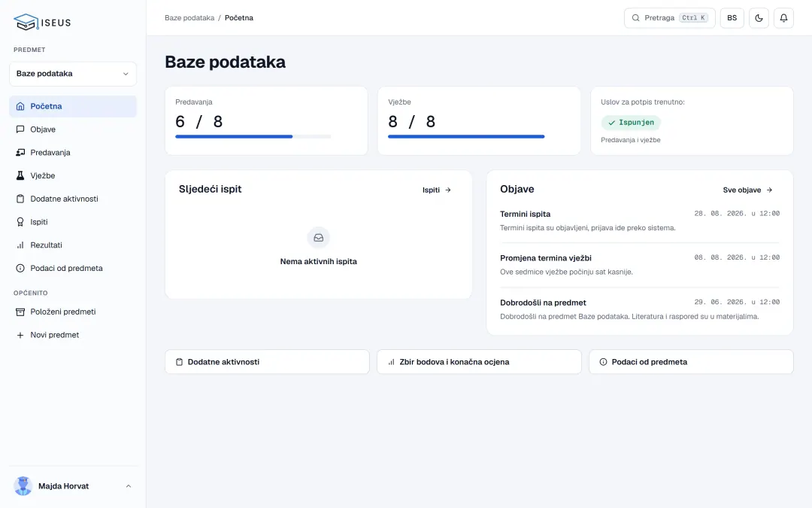
Task: Click the Baze podataka page heading
Action: [226, 62]
